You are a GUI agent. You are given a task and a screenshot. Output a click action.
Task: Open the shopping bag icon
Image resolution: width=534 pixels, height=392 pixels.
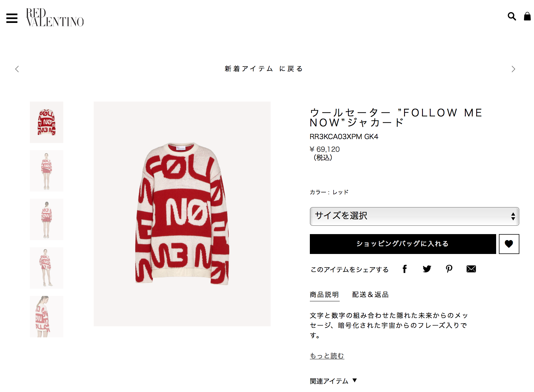click(527, 17)
